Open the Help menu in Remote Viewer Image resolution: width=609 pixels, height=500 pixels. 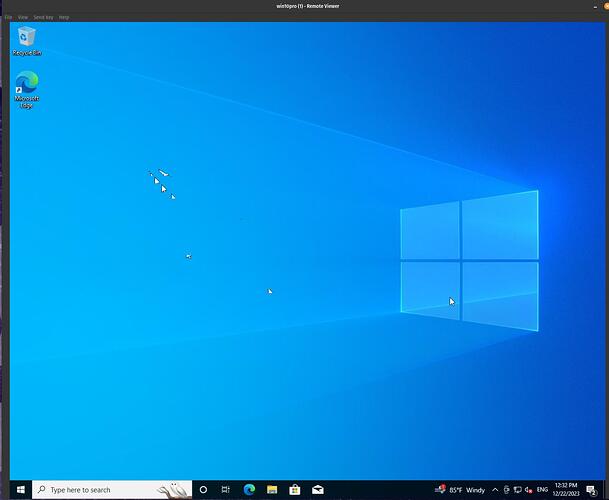pyautogui.click(x=64, y=17)
